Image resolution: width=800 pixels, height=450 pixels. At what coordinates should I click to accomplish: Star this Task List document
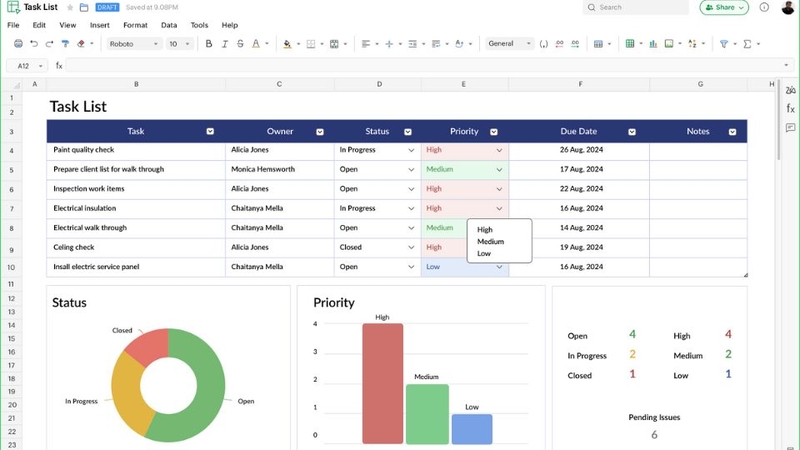pos(70,7)
